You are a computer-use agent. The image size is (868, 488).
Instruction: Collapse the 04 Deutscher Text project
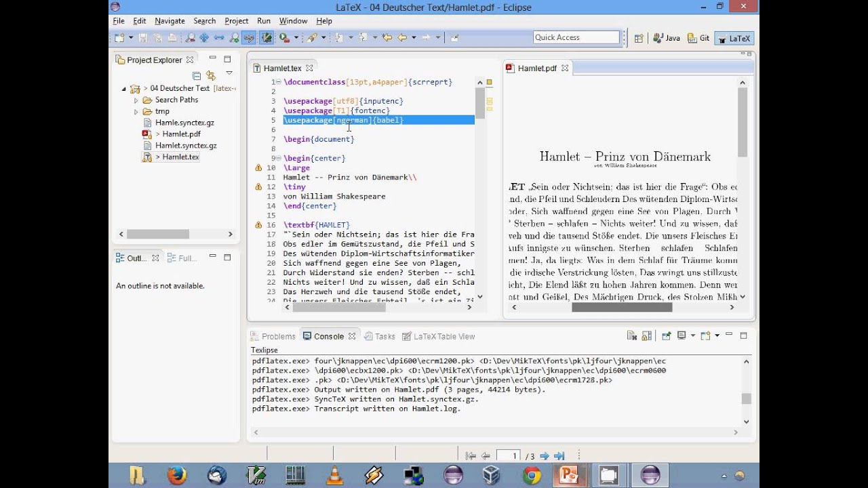click(x=124, y=89)
